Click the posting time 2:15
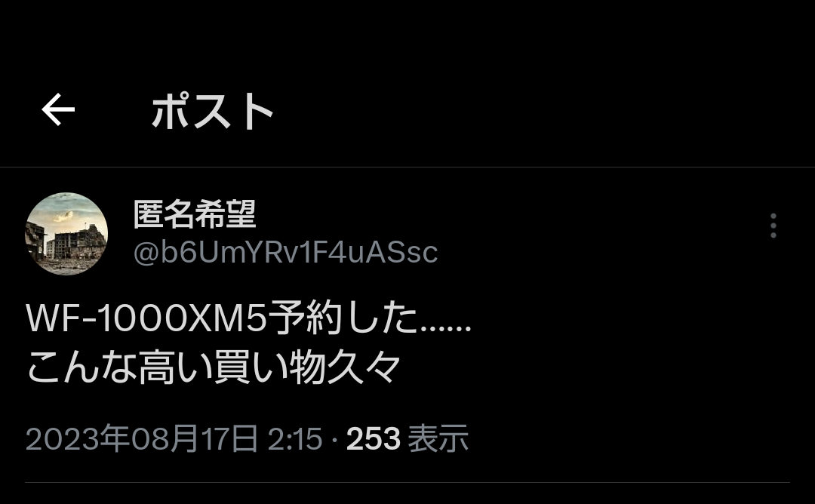Screen dimensions: 815x504 (295, 439)
